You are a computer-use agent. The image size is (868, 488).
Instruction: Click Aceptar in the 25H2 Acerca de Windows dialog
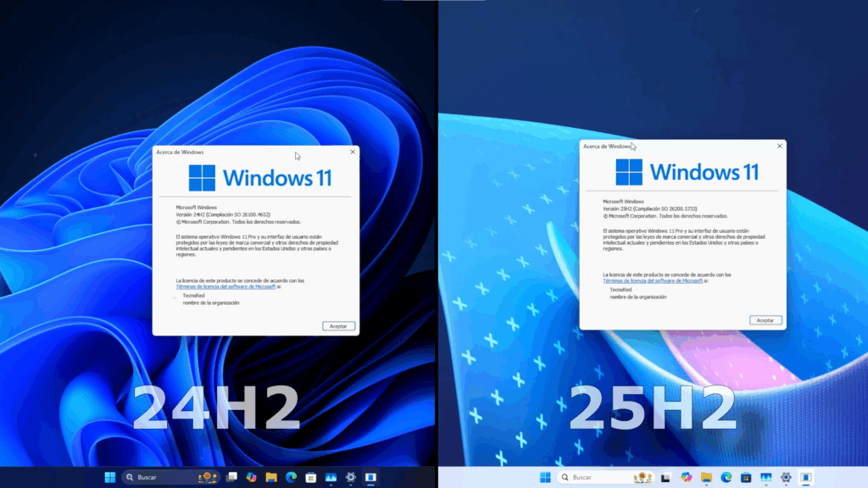coord(765,320)
